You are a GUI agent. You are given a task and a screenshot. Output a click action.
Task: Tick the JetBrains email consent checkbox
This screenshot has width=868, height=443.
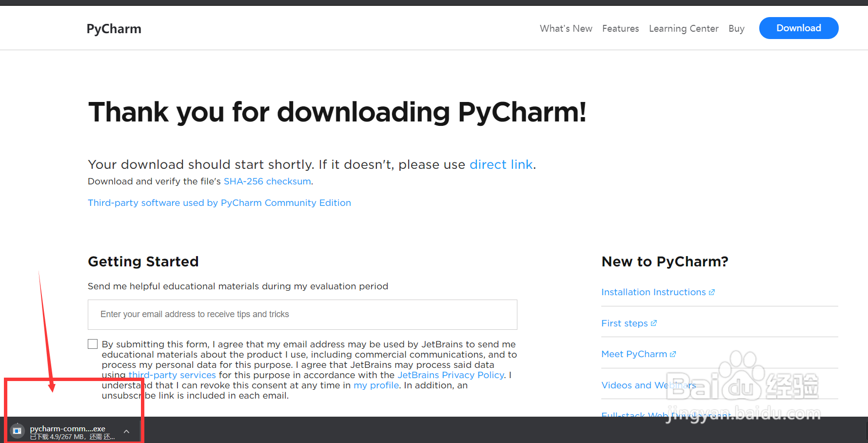click(x=93, y=344)
